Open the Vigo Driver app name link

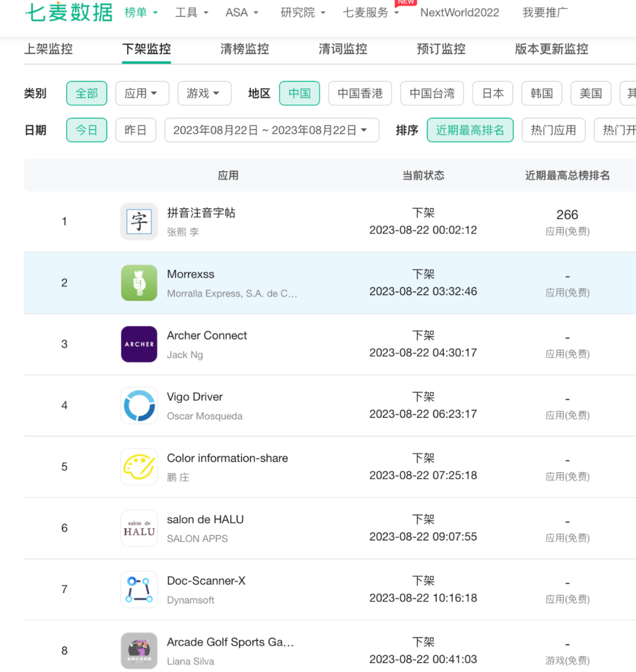click(x=195, y=397)
